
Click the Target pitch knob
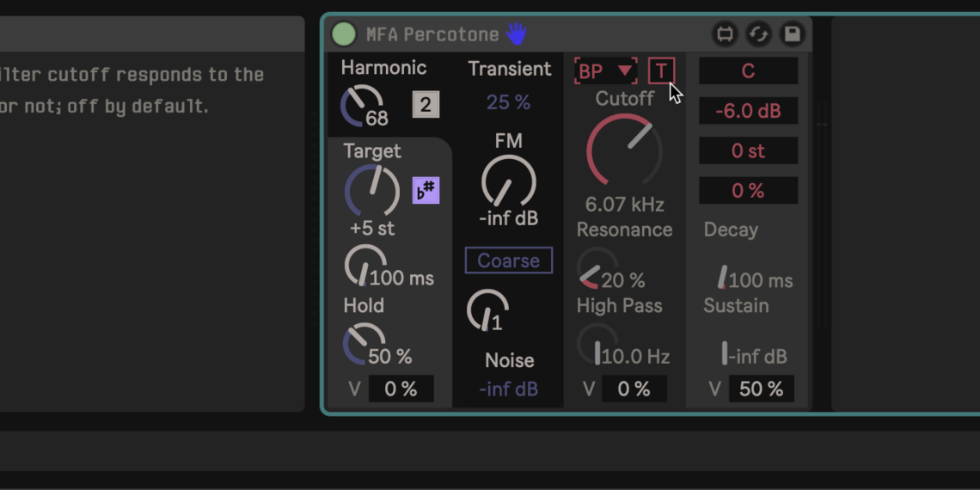click(371, 191)
